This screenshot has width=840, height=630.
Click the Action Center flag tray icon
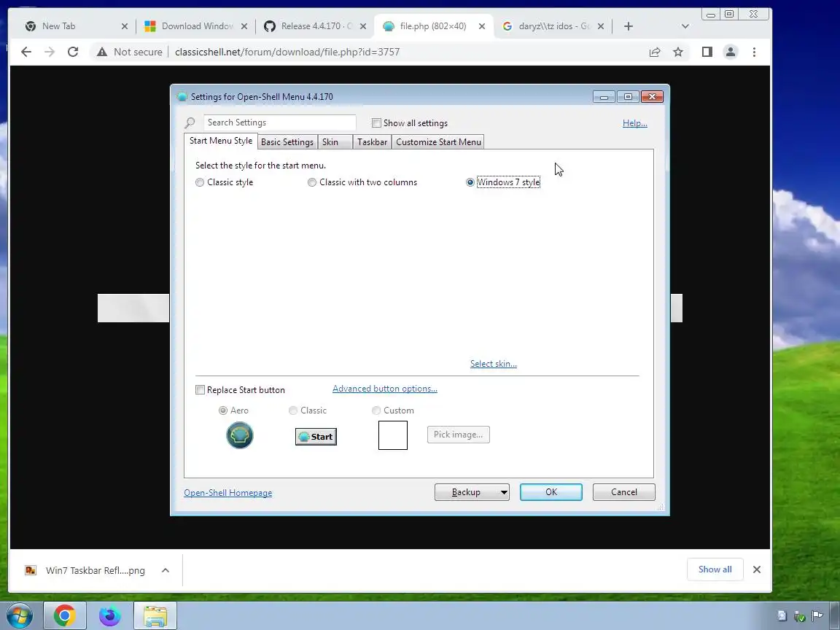(817, 616)
